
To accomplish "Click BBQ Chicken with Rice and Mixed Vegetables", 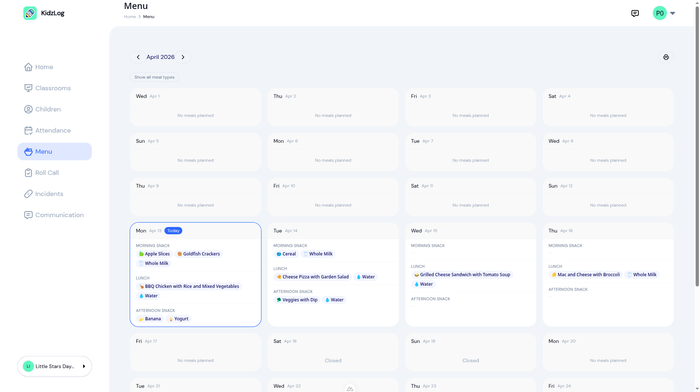I will pyautogui.click(x=189, y=286).
